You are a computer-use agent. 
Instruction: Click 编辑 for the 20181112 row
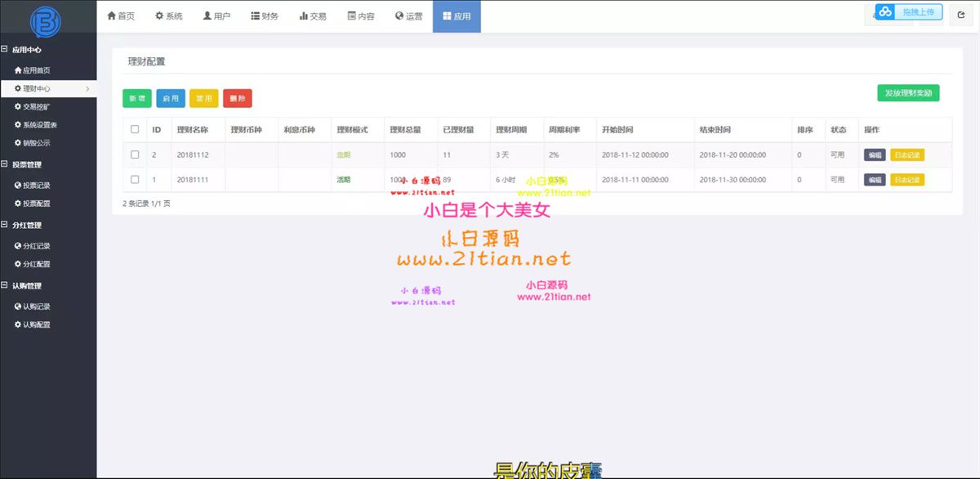874,154
